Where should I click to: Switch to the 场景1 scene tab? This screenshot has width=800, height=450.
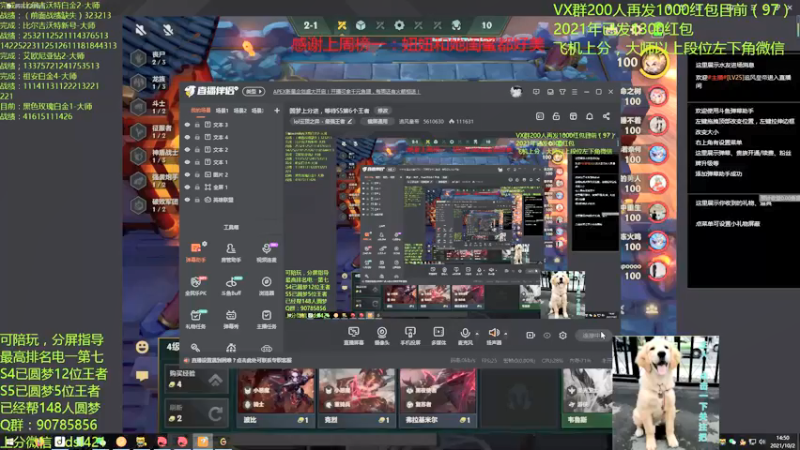[222, 110]
